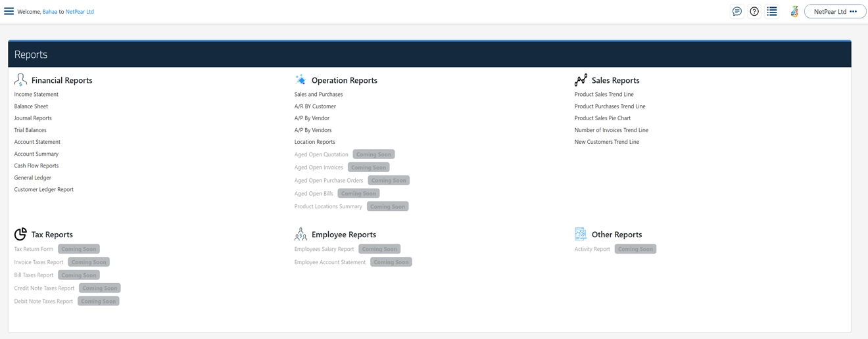The width and height of the screenshot is (868, 339).
Task: Open A/R BY Customer report
Action: point(315,106)
